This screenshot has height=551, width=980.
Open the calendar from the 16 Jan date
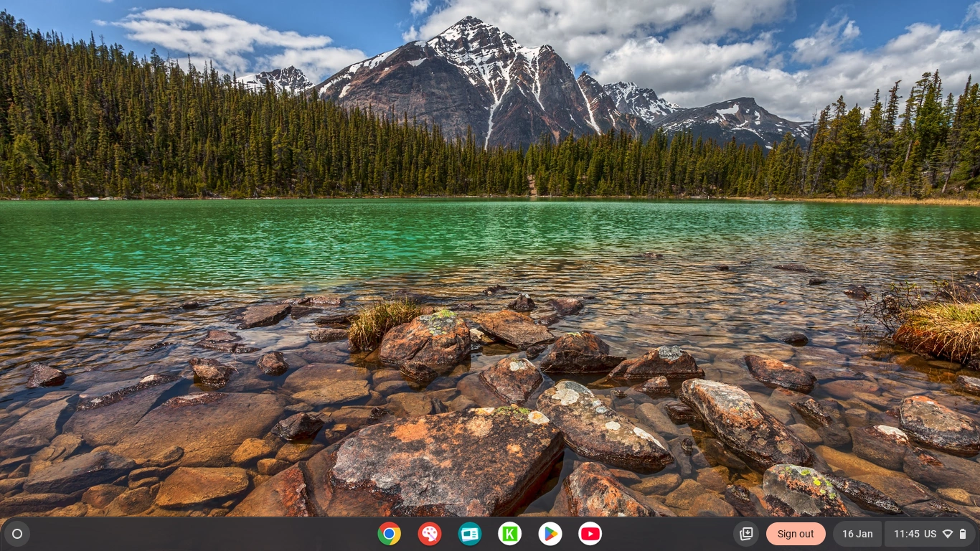[x=857, y=534]
